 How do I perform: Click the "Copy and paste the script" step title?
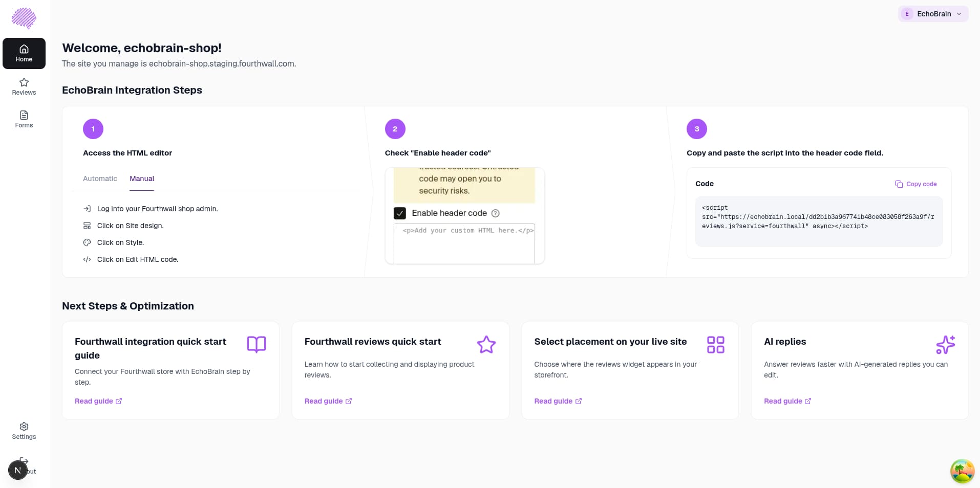tap(785, 153)
